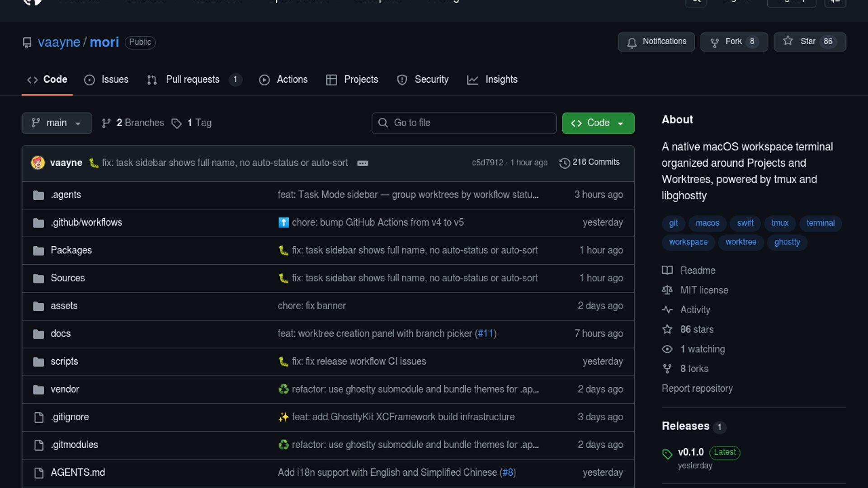Click the Notifications bell icon
Screen dimensions: 868x488
632,42
